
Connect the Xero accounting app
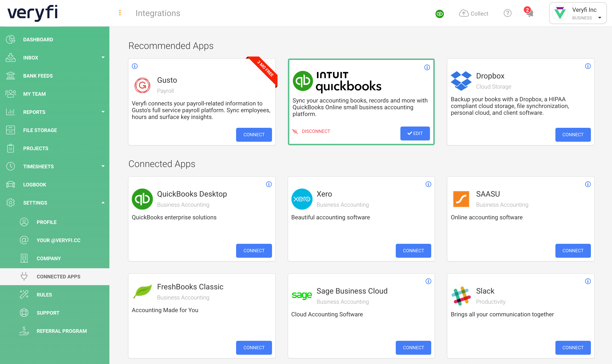pos(413,250)
